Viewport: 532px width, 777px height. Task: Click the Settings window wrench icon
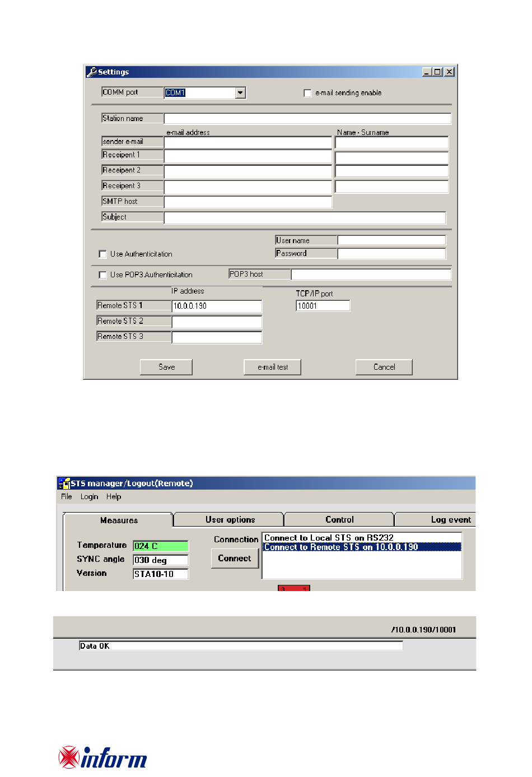point(92,72)
